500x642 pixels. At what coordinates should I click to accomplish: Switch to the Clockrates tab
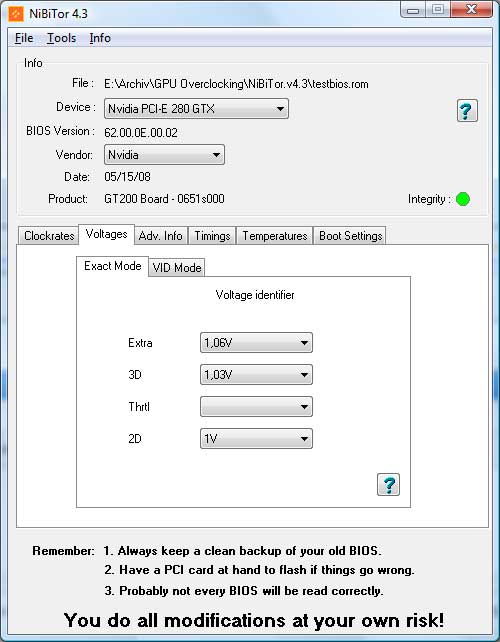pos(49,236)
